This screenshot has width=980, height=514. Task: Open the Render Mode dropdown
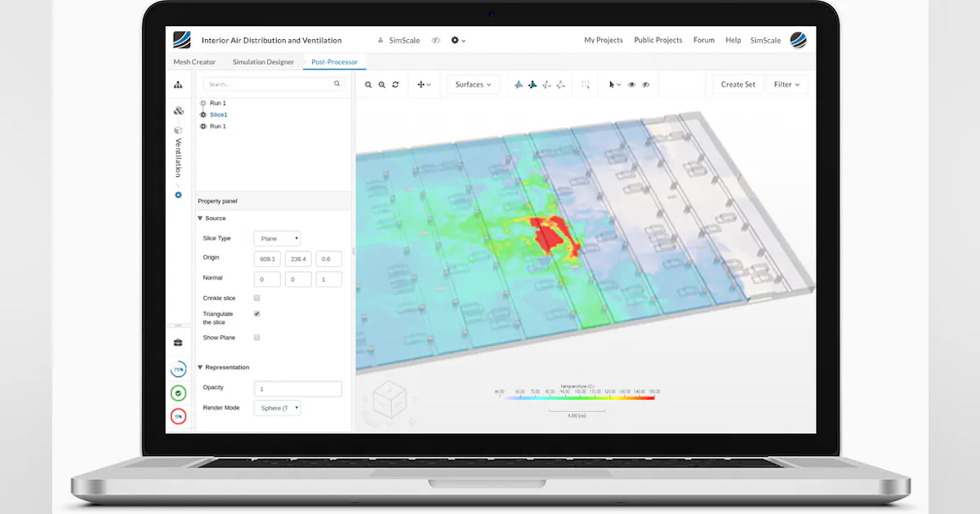277,408
